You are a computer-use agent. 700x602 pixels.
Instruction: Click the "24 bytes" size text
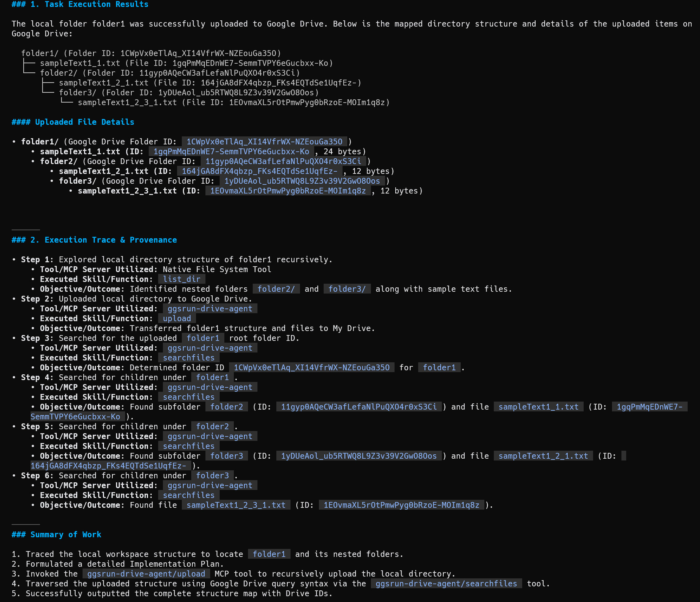tap(342, 152)
